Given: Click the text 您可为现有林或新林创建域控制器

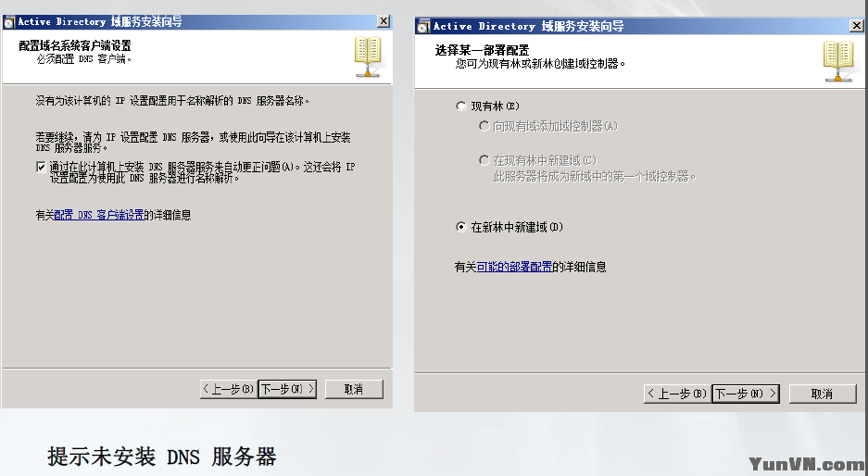Looking at the screenshot, I should point(540,64).
